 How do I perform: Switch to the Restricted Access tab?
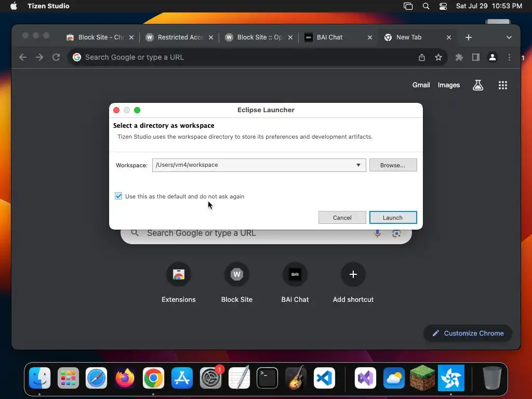click(x=180, y=37)
